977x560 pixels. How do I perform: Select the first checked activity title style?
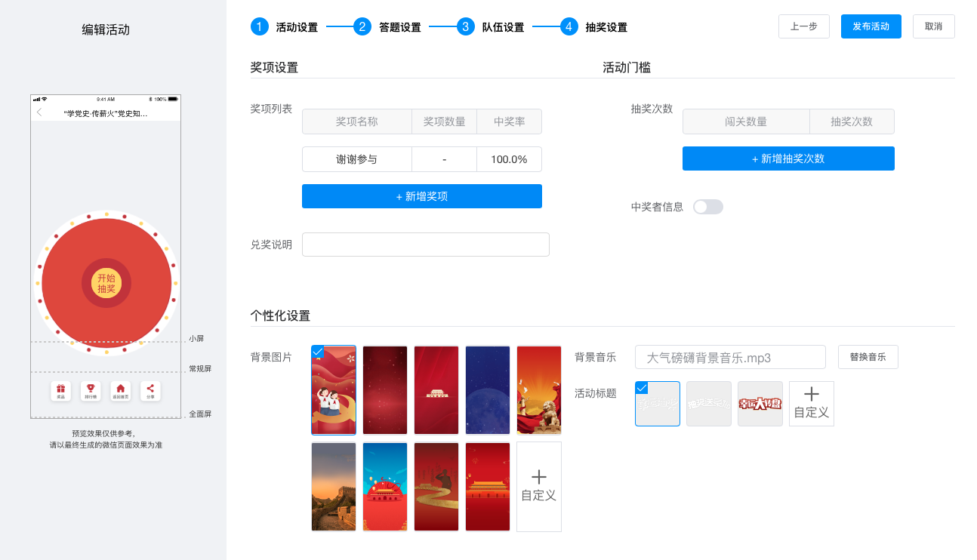coord(657,403)
